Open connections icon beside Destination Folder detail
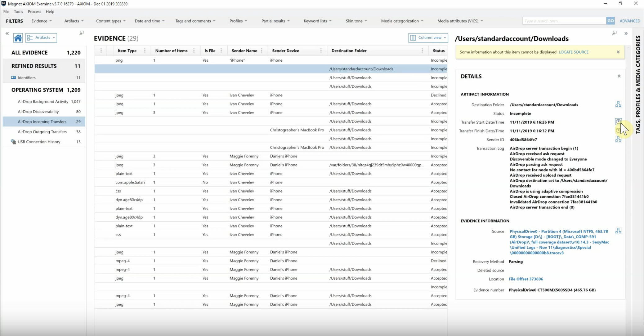The height and width of the screenshot is (336, 644). [x=618, y=104]
